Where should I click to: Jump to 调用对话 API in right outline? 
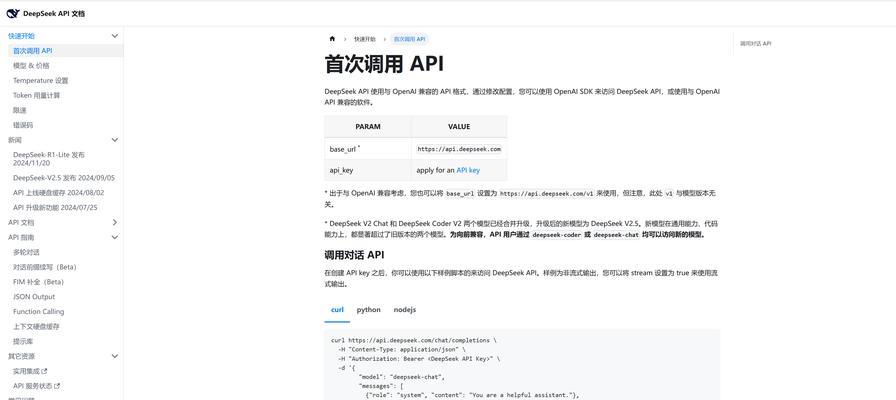755,43
